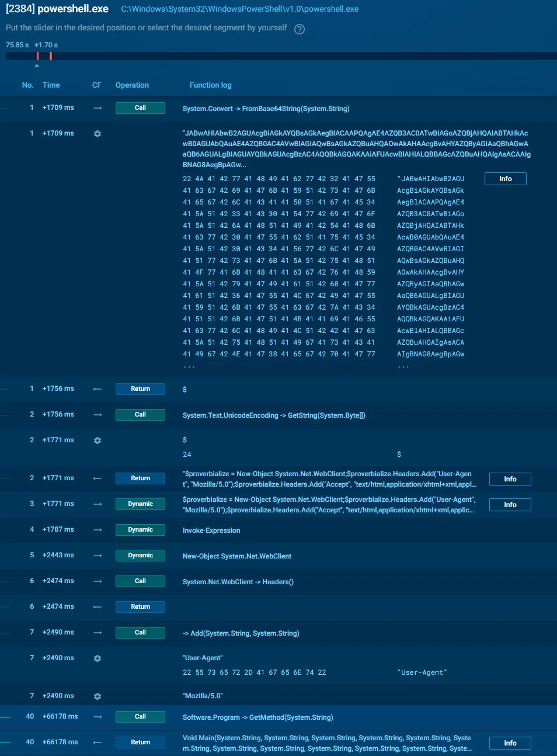Click Call badge for Software.Program GetMethod
Viewport: 557px width, 756px height.
(x=140, y=717)
